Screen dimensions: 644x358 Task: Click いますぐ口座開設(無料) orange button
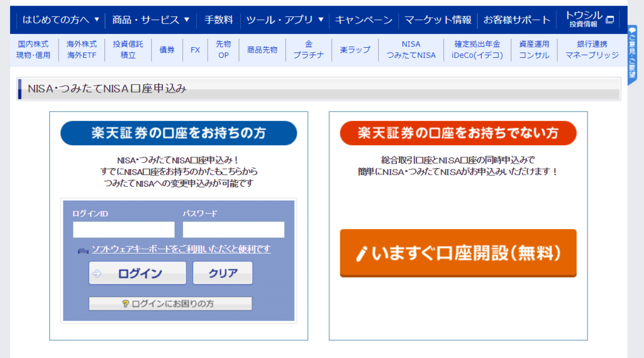coord(458,253)
